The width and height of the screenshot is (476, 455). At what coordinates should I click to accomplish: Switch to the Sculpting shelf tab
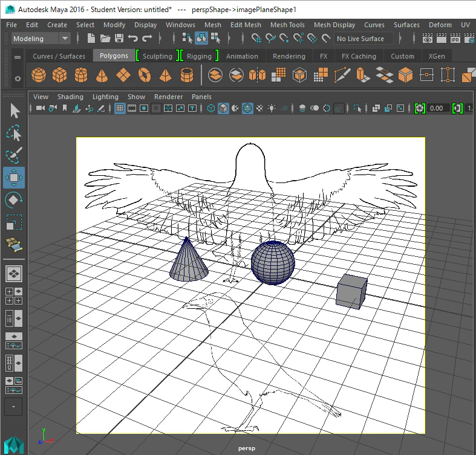pyautogui.click(x=157, y=56)
